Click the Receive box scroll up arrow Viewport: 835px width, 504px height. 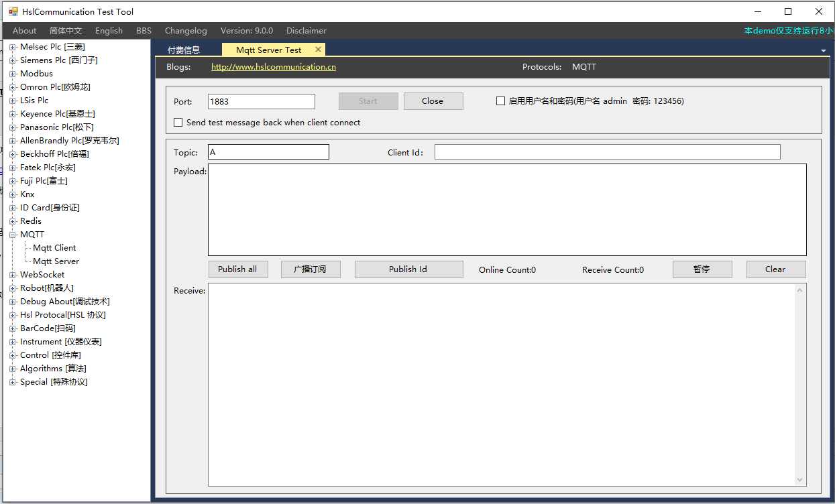point(799,290)
